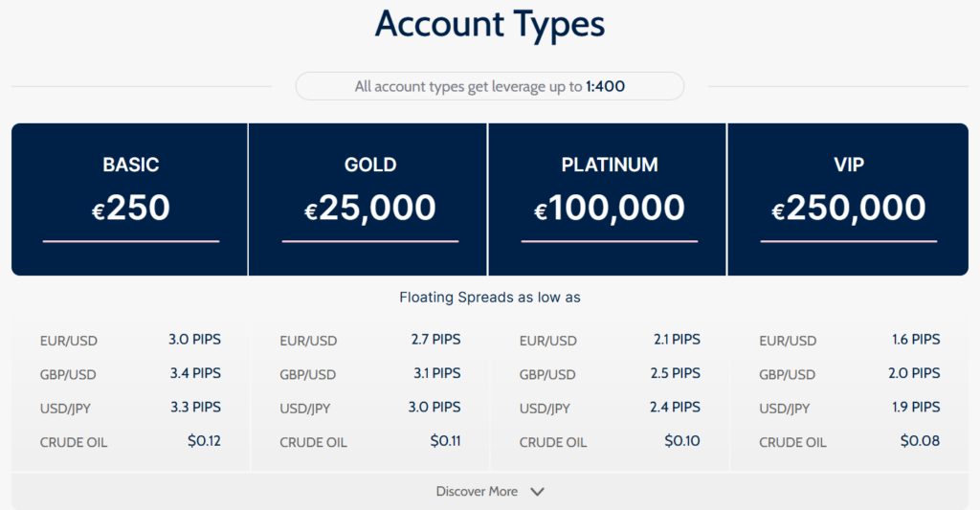Click Basic EUR/USD 3.0 PIPS value

[x=193, y=340]
